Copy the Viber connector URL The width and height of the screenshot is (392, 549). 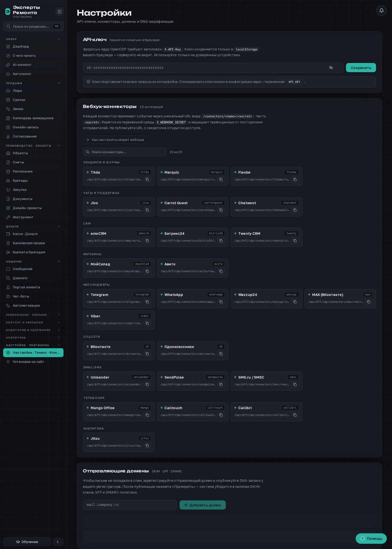point(147,323)
